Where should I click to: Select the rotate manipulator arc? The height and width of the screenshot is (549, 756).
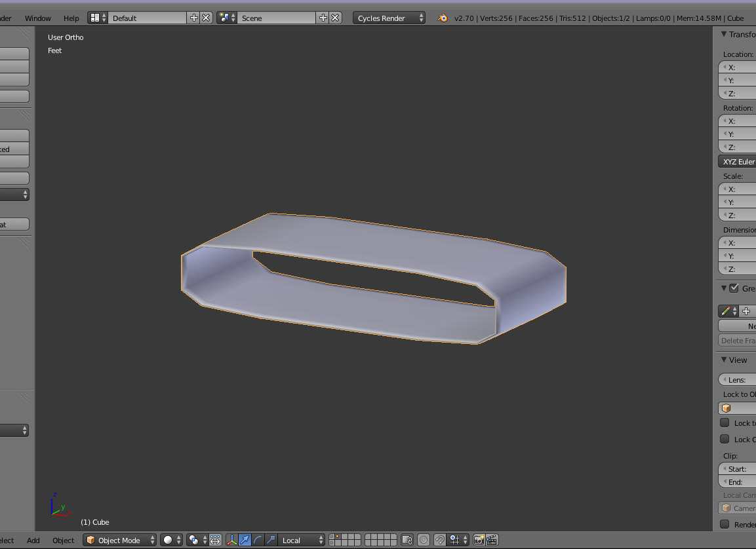[x=258, y=540]
